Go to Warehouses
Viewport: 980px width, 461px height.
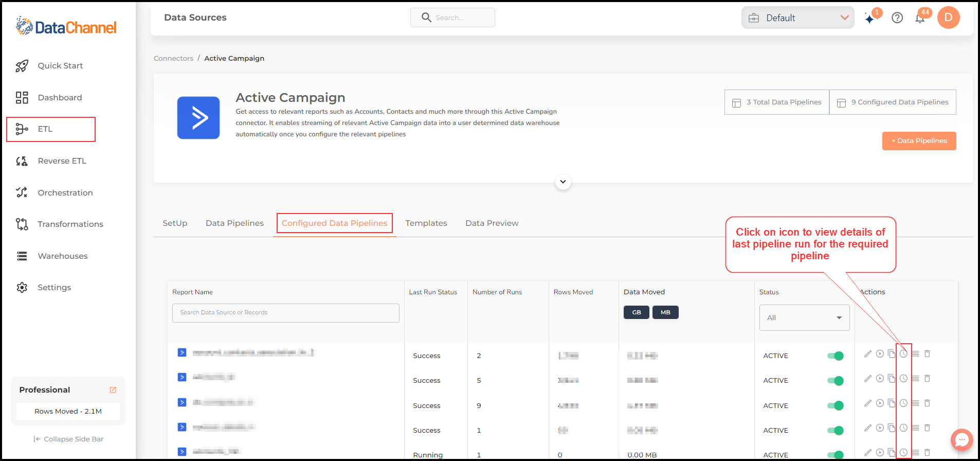pos(52,256)
